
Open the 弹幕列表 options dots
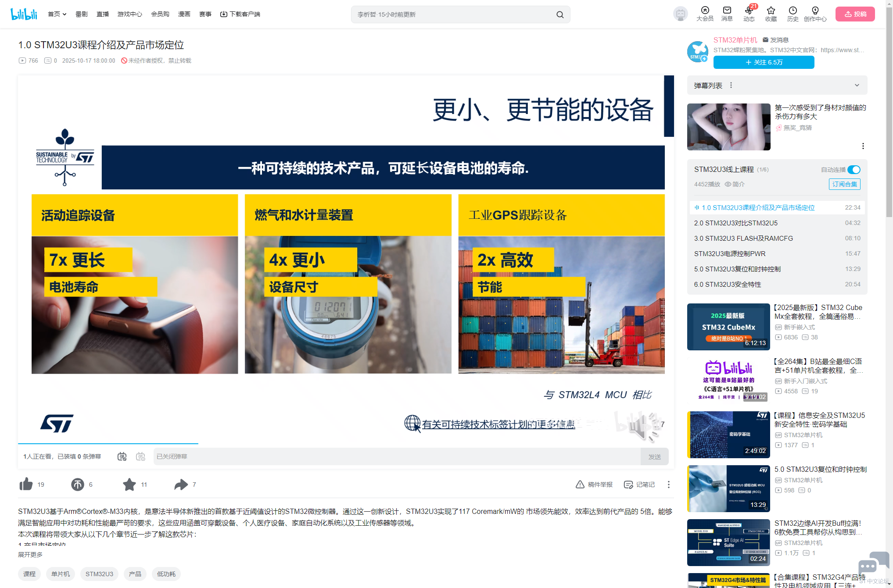731,85
